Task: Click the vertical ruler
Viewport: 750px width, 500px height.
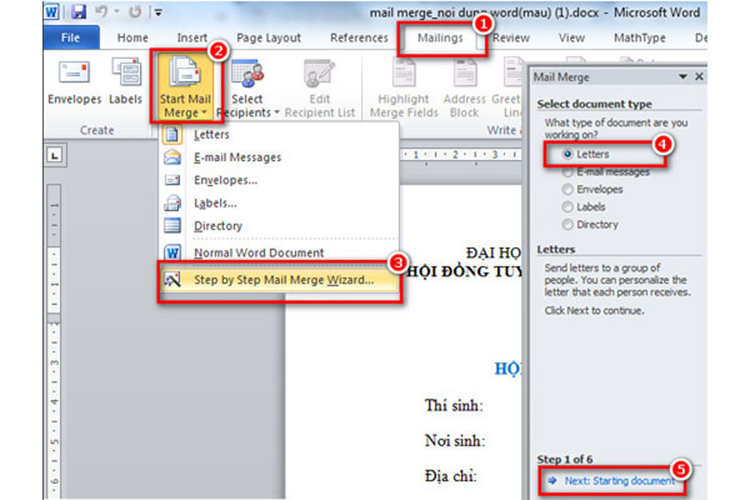Action: [x=54, y=342]
